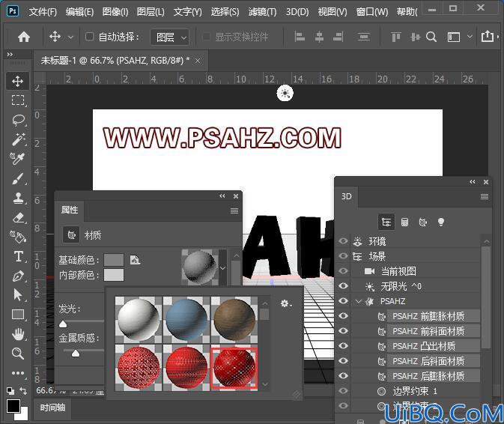Image resolution: width=504 pixels, height=424 pixels.
Task: Open the 文件(F) menu
Action: tap(43, 12)
